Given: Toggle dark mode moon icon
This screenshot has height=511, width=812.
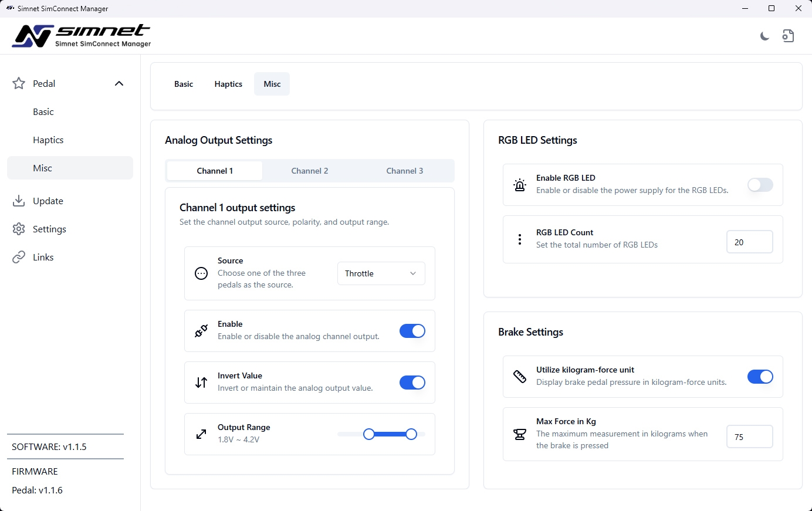Looking at the screenshot, I should click(x=764, y=36).
